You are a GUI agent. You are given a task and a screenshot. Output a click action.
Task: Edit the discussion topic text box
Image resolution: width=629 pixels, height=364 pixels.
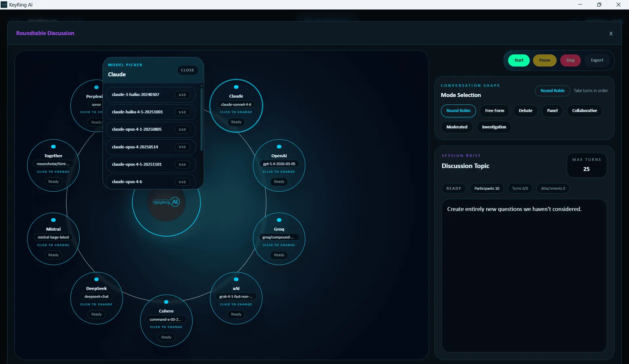(x=524, y=276)
